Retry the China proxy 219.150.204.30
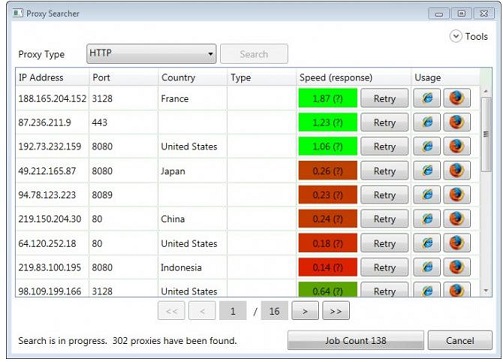The image size is (503, 362). pos(384,219)
